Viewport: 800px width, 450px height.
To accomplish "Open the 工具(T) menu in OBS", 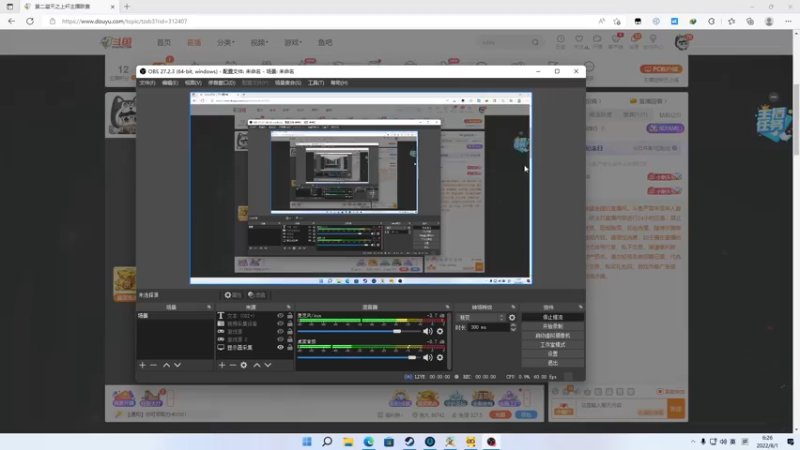I will (316, 83).
